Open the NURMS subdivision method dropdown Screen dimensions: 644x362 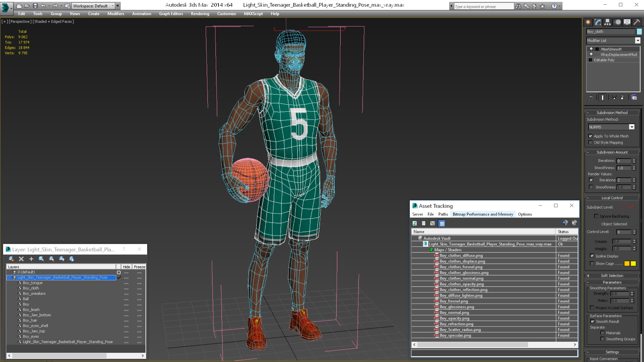632,127
